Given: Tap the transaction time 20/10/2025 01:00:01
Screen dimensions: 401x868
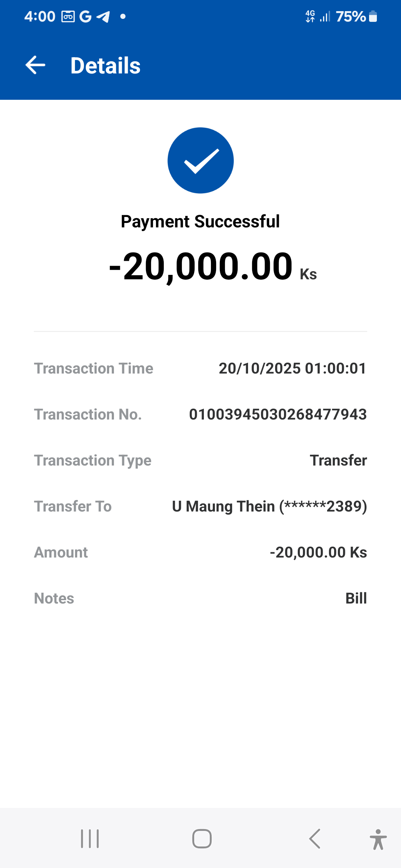Looking at the screenshot, I should point(292,368).
